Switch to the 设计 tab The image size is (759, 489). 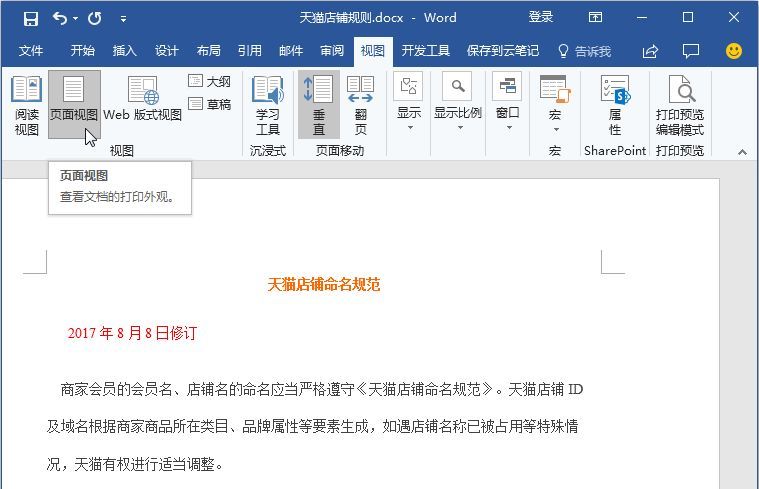tap(167, 51)
